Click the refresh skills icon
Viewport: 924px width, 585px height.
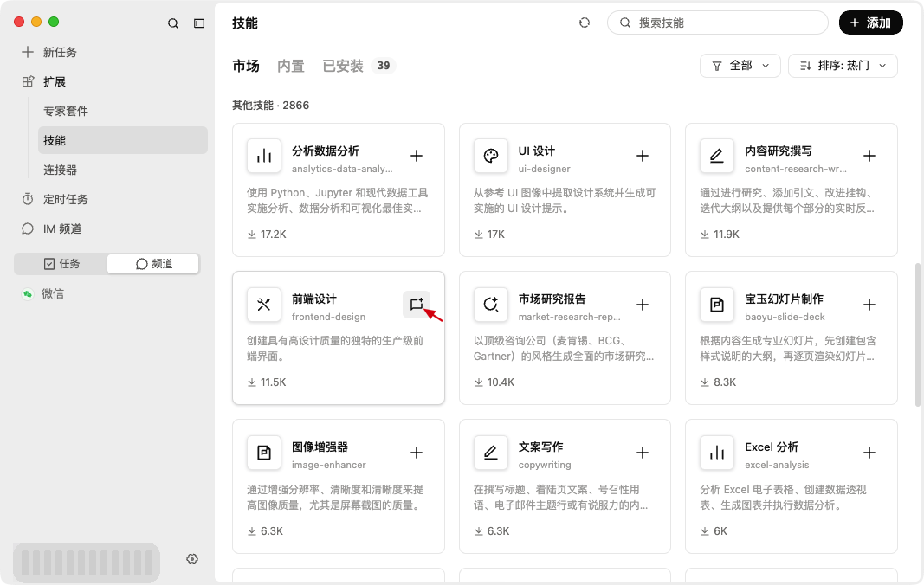pos(585,22)
